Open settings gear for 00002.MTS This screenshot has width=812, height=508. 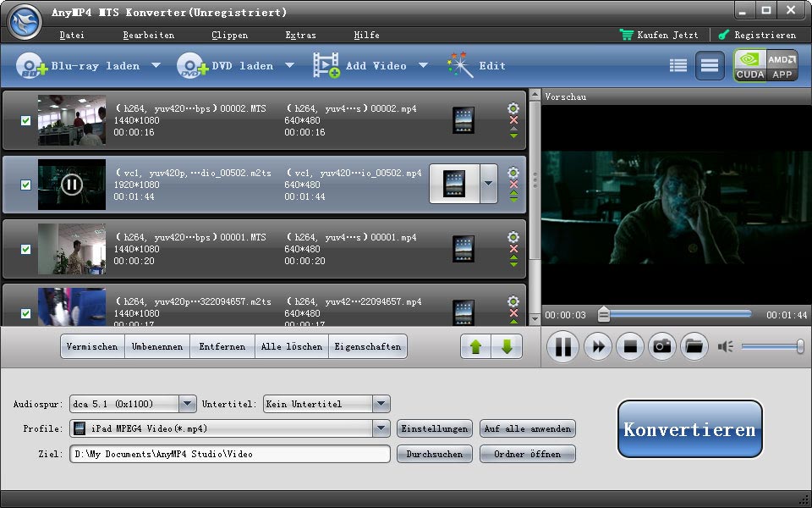click(513, 108)
